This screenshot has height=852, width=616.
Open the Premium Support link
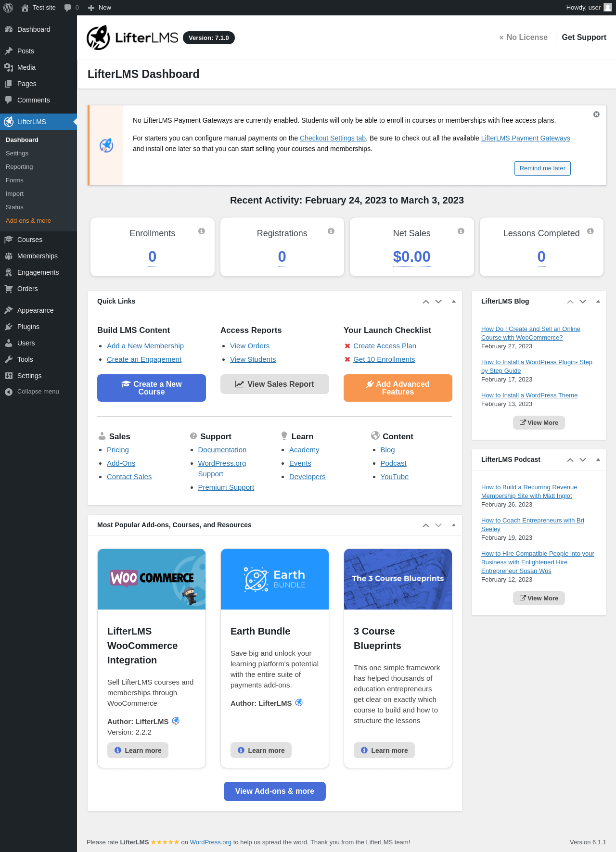click(x=226, y=487)
